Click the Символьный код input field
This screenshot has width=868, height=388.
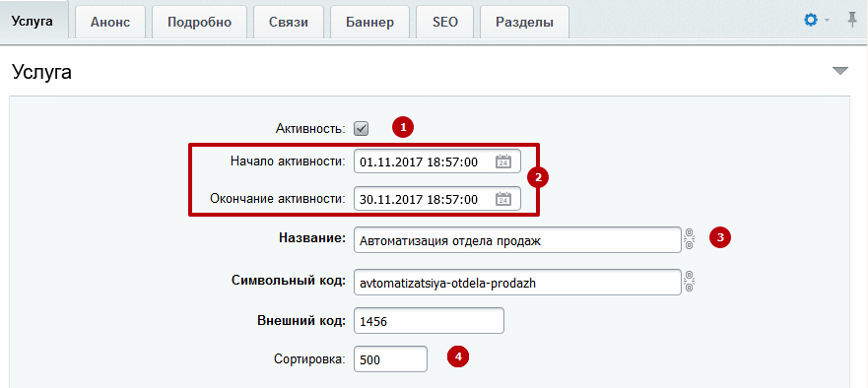(517, 283)
